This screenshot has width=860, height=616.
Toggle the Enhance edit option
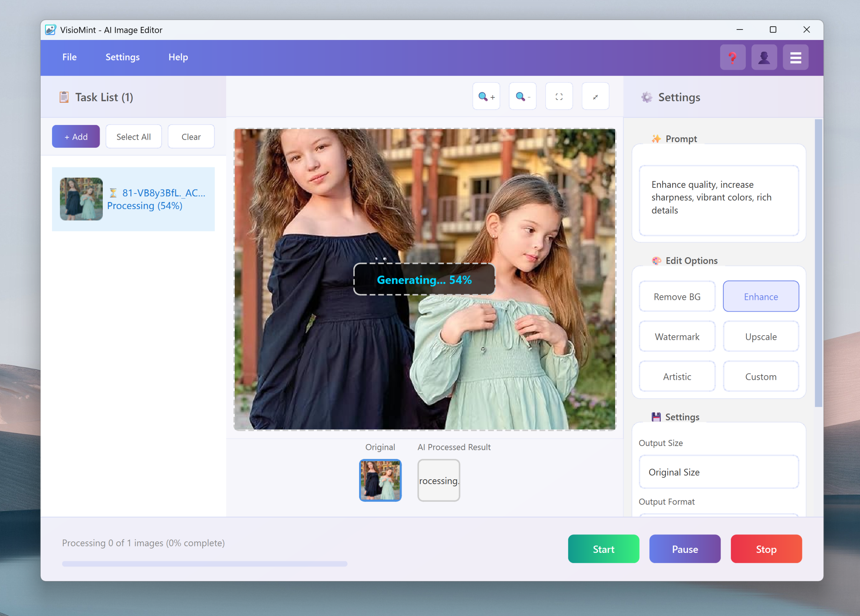[x=760, y=297]
